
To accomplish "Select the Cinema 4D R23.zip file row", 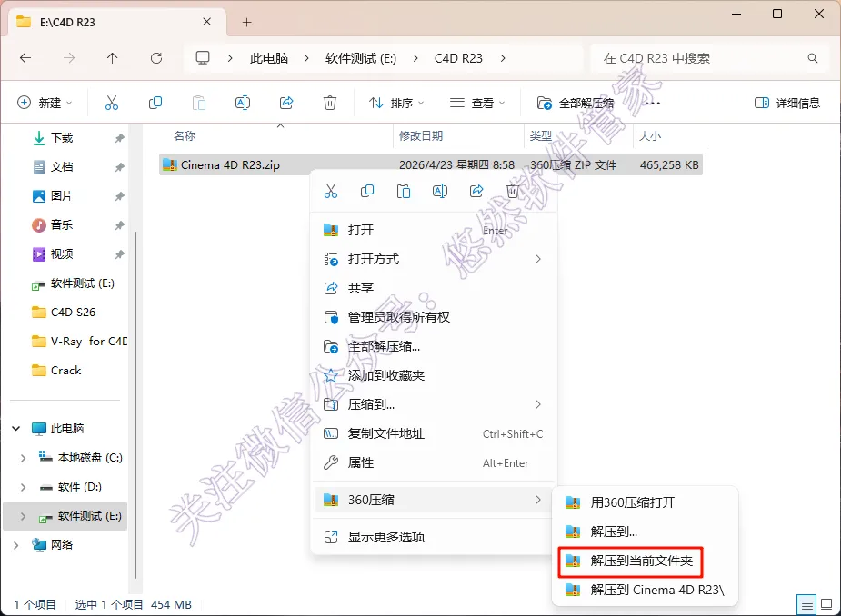I will point(431,165).
